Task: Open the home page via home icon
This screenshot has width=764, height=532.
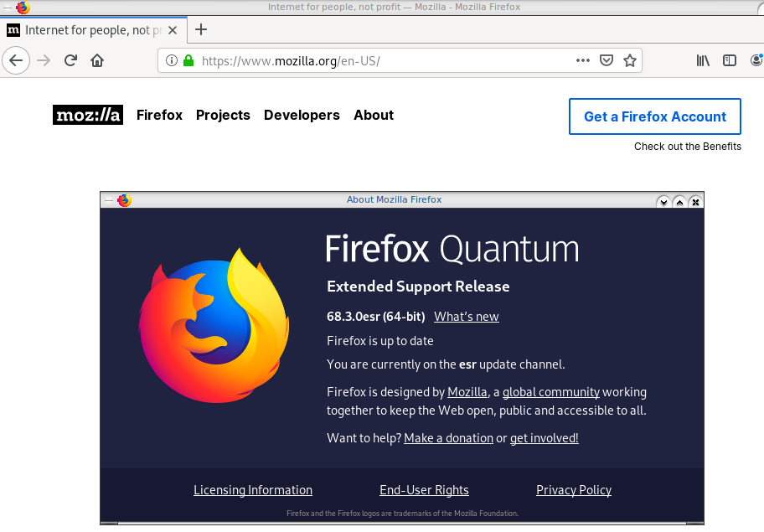Action: pyautogui.click(x=96, y=59)
